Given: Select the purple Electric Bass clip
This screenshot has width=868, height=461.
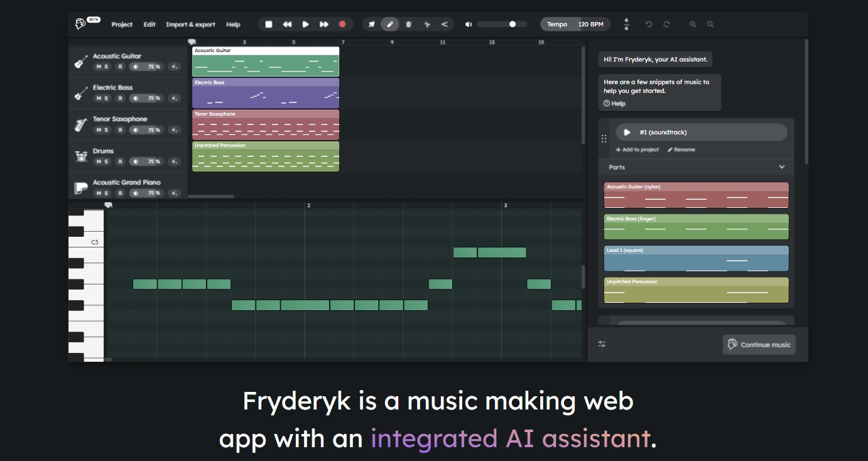Looking at the screenshot, I should click(266, 93).
